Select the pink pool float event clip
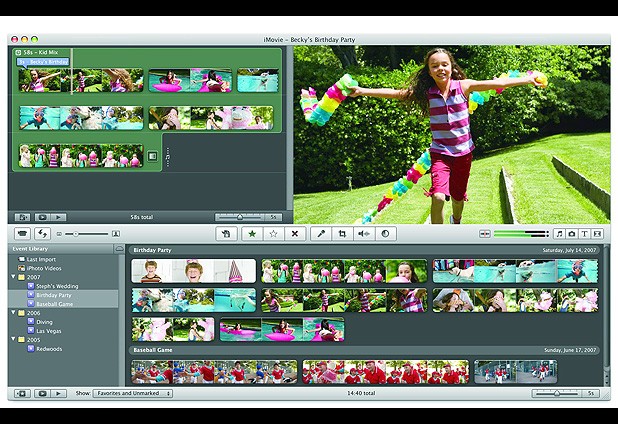The height and width of the screenshot is (424, 618). click(282, 329)
